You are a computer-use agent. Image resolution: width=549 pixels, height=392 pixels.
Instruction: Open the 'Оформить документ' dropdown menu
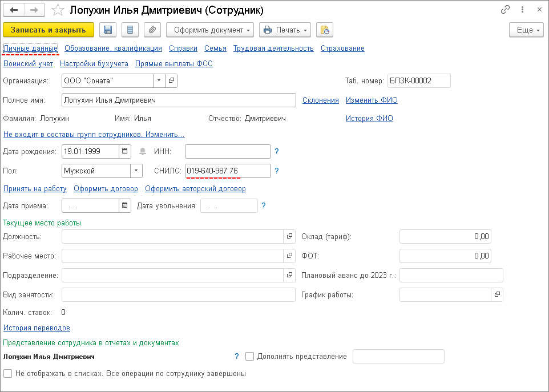tap(210, 30)
